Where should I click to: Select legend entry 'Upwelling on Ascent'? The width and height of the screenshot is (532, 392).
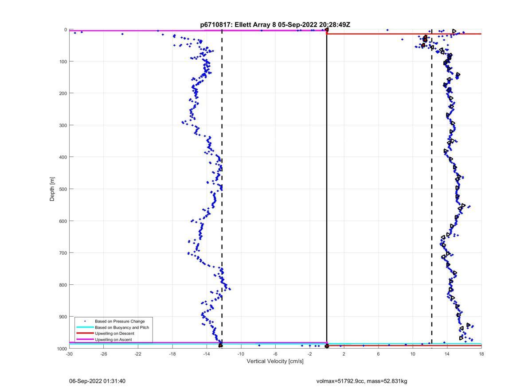click(x=113, y=340)
